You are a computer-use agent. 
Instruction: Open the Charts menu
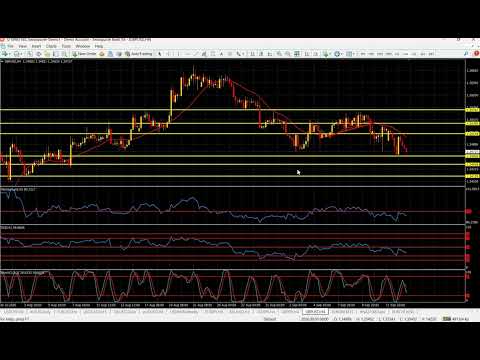(51, 46)
